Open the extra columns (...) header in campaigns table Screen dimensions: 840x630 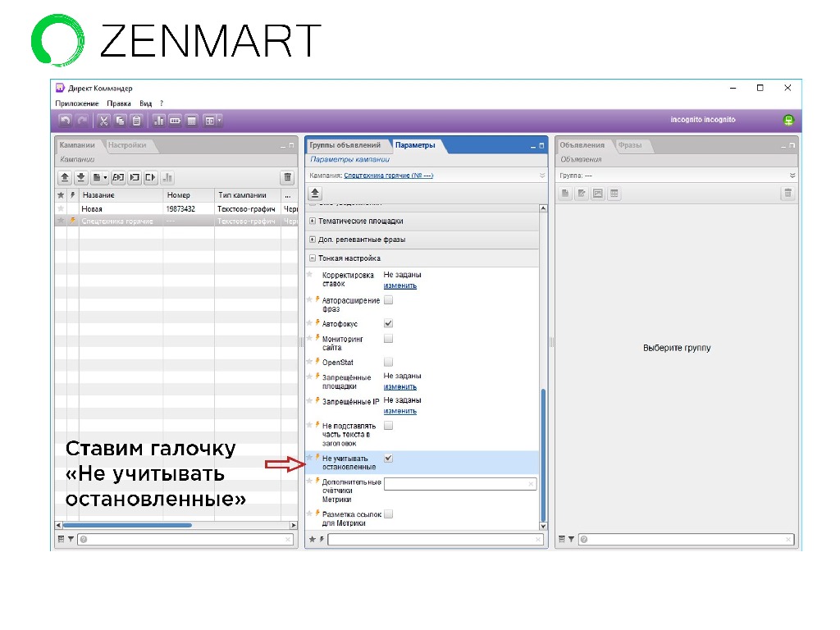tap(288, 195)
